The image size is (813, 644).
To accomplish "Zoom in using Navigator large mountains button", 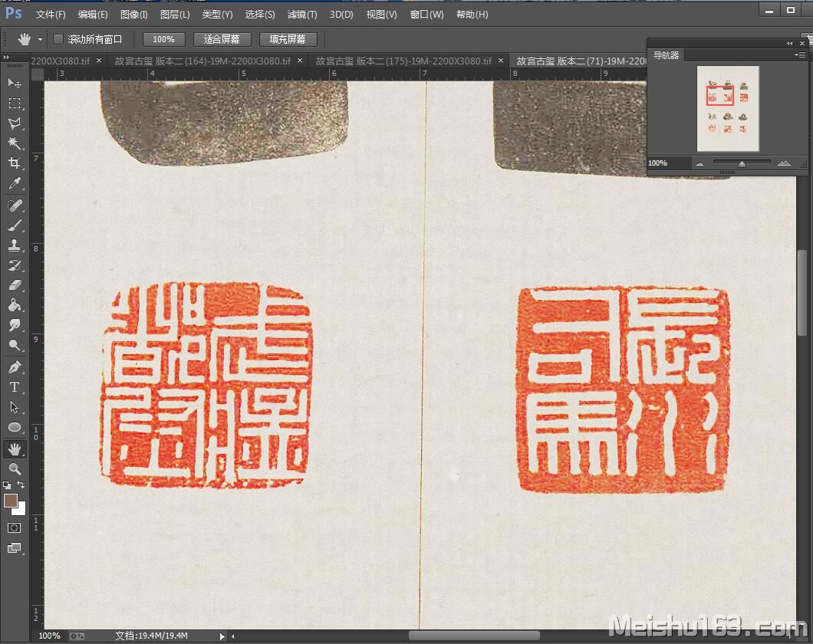I will pos(784,163).
